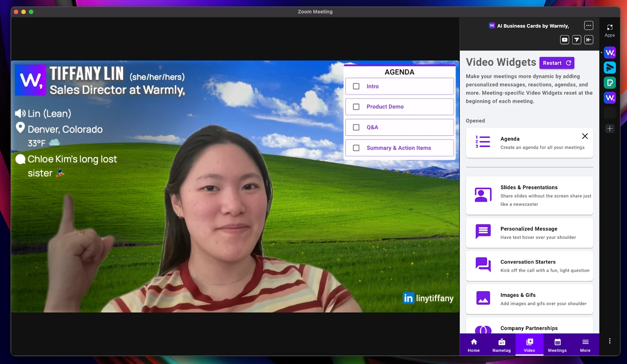Click the Warmly logo on the nametag

pos(31,80)
